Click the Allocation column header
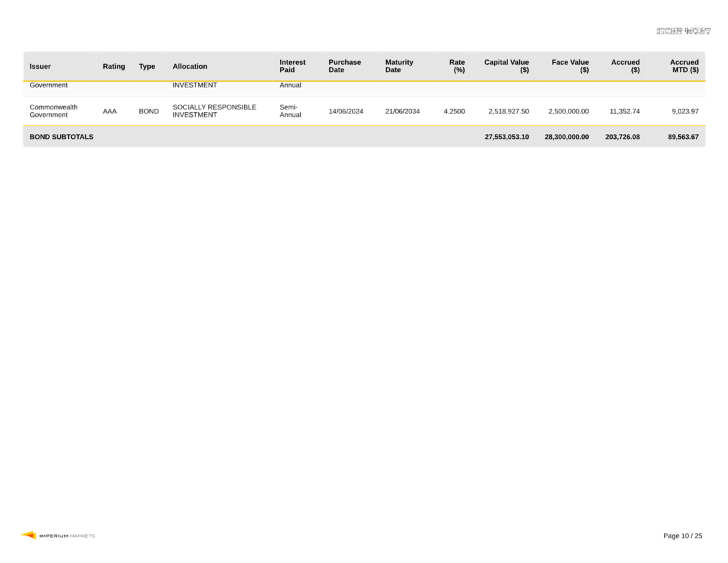 (x=190, y=66)
